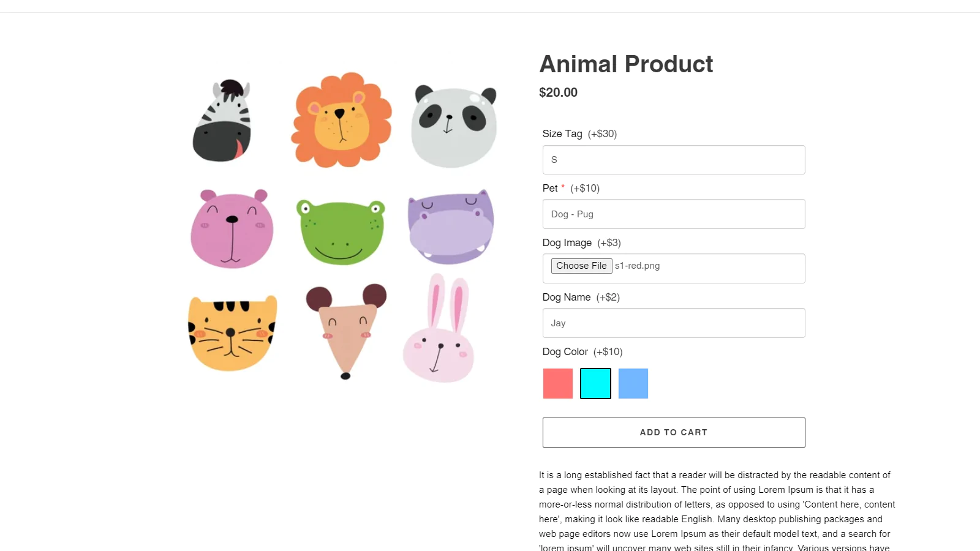980x551 pixels.
Task: Select the light blue Dog Color swatch
Action: click(633, 383)
